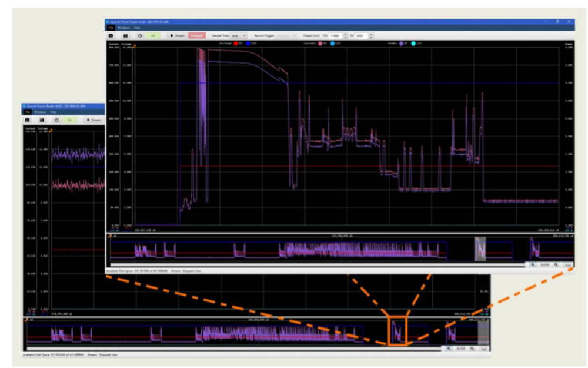Open the File menu in front window
Viewport: 588px width, 368px height.
point(111,27)
